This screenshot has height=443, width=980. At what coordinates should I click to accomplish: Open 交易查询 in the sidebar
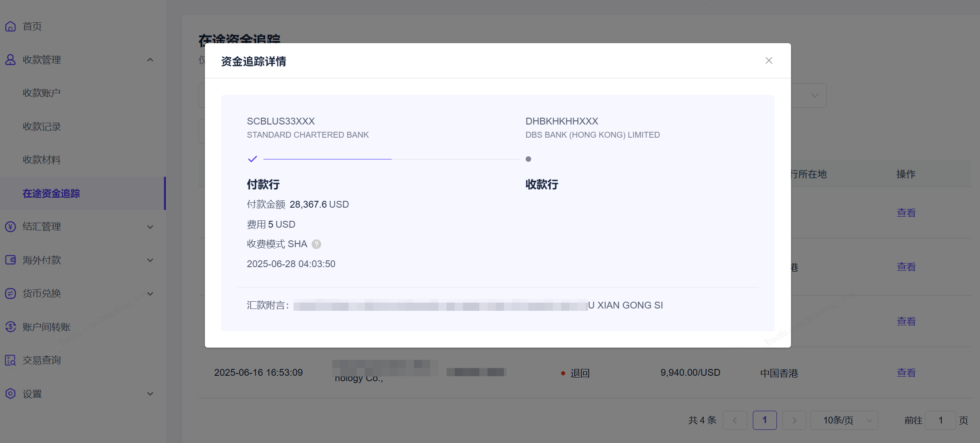click(42, 360)
